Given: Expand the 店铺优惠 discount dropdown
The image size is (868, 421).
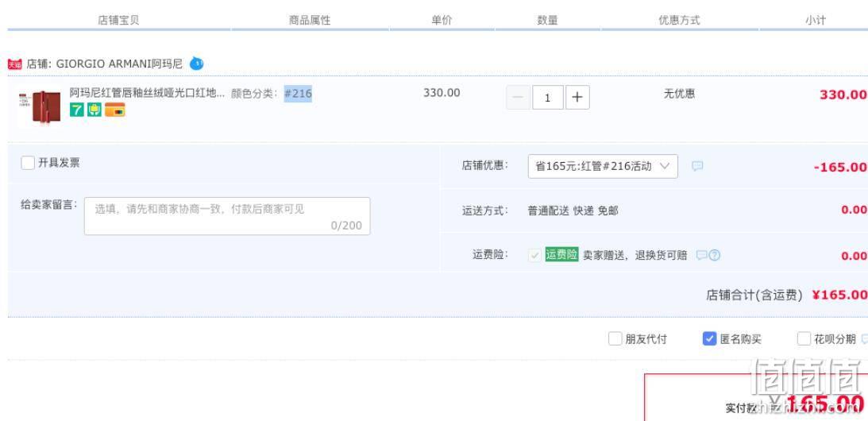Looking at the screenshot, I should point(603,166).
